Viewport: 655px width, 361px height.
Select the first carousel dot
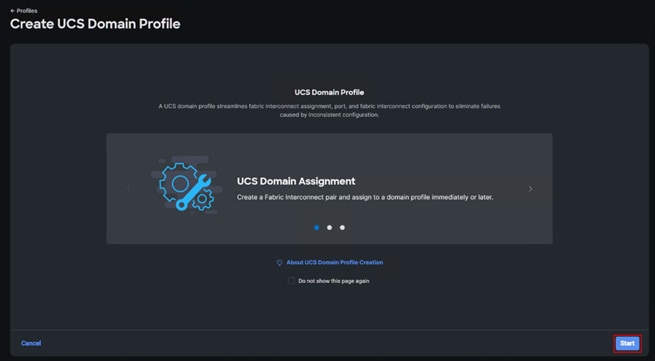pos(317,228)
